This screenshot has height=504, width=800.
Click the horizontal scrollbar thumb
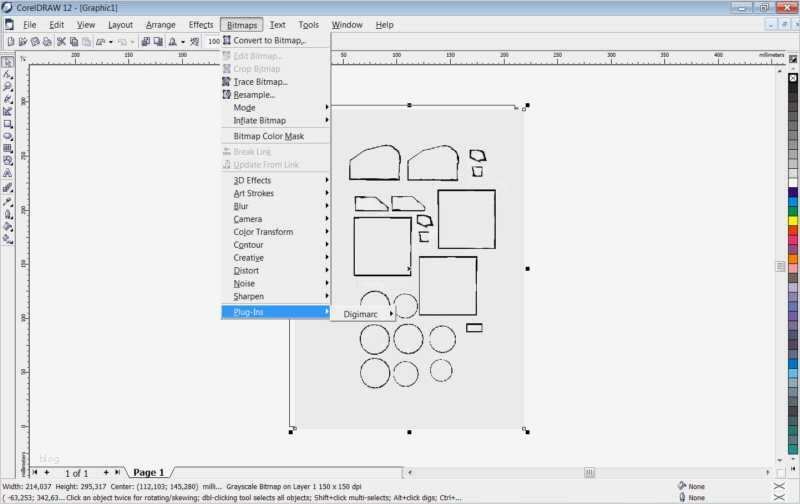pos(589,473)
